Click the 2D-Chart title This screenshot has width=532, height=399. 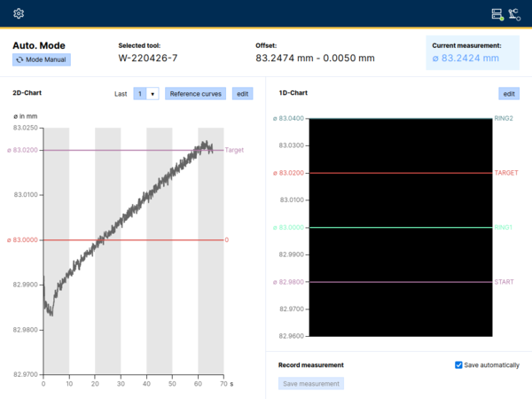coord(27,93)
